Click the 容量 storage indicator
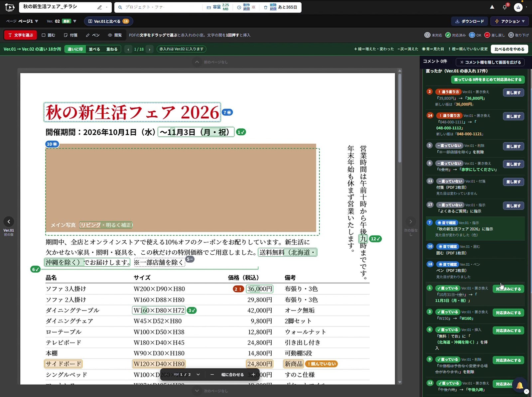Viewport: 532px width, 397px height. click(x=218, y=7)
